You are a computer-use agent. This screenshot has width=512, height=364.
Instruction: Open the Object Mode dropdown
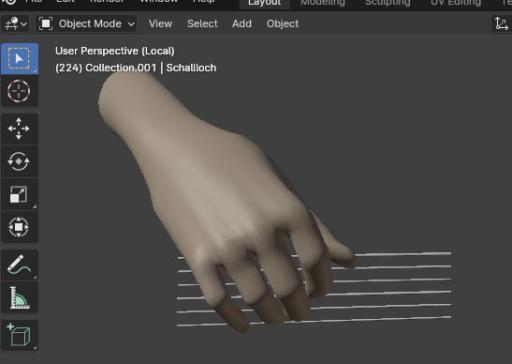[x=86, y=24]
